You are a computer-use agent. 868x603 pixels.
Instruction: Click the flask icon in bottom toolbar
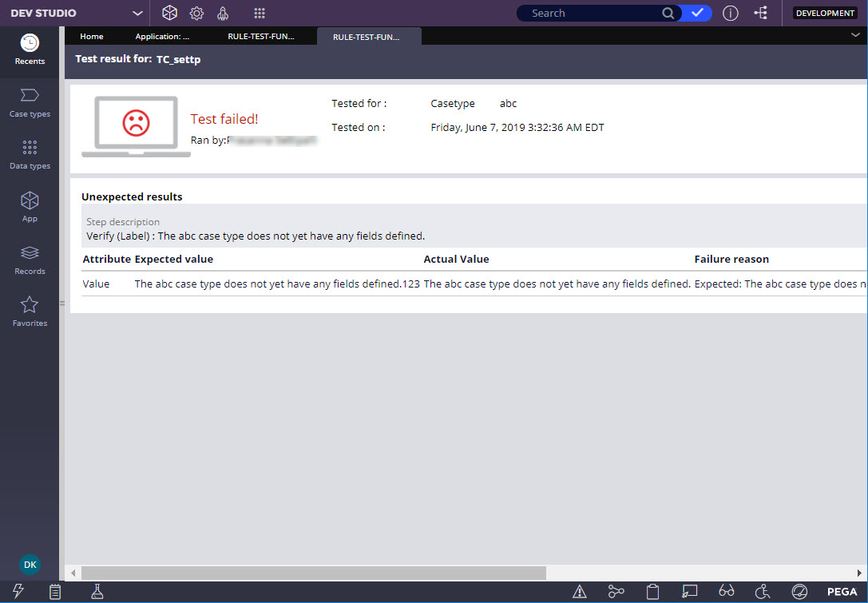point(97,591)
